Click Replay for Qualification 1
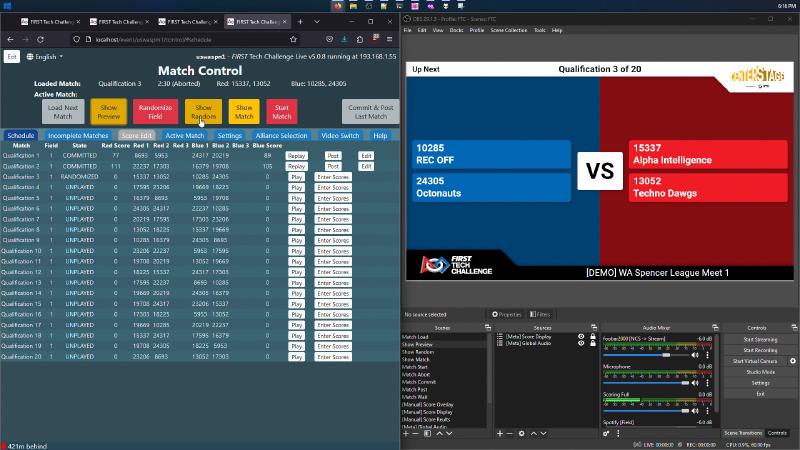The width and height of the screenshot is (800, 450). click(296, 156)
